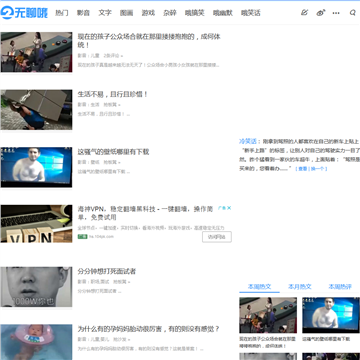Image resolution: width=360 pixels, height=360 pixels.
Task: Open the 哦幽默 nav item
Action: coord(223,13)
